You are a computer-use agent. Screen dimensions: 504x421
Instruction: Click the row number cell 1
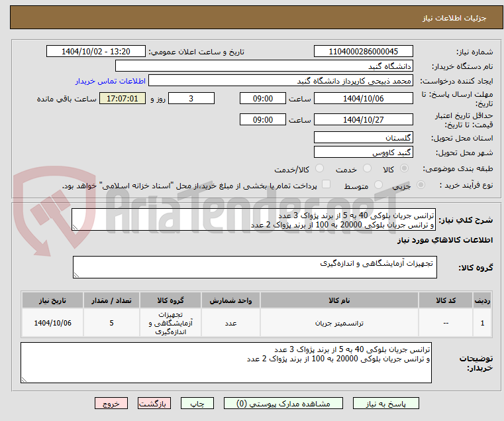click(x=482, y=323)
